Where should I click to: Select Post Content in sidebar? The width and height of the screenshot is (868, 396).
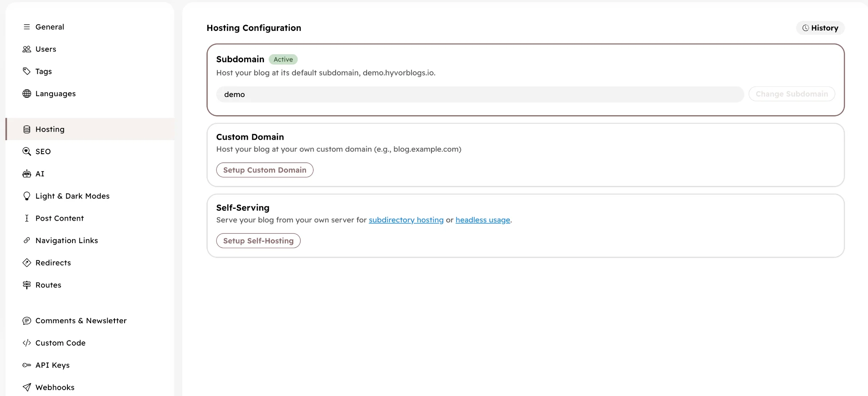[x=60, y=218]
